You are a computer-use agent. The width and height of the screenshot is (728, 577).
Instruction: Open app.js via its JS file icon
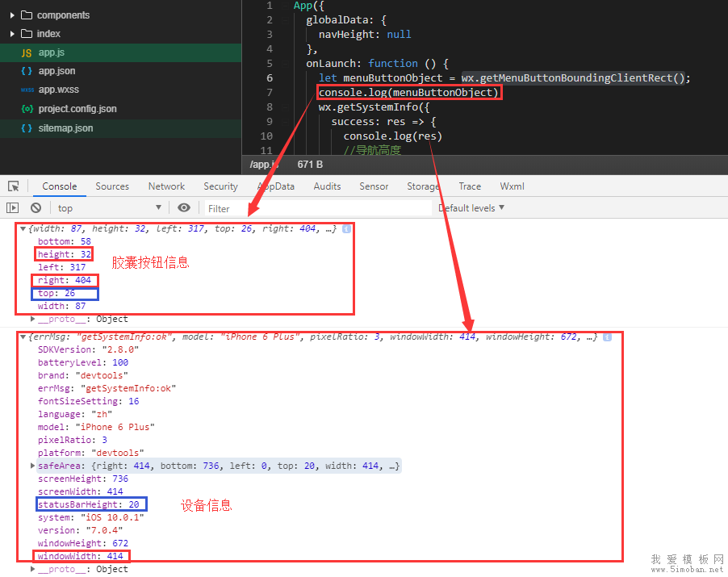[27, 52]
